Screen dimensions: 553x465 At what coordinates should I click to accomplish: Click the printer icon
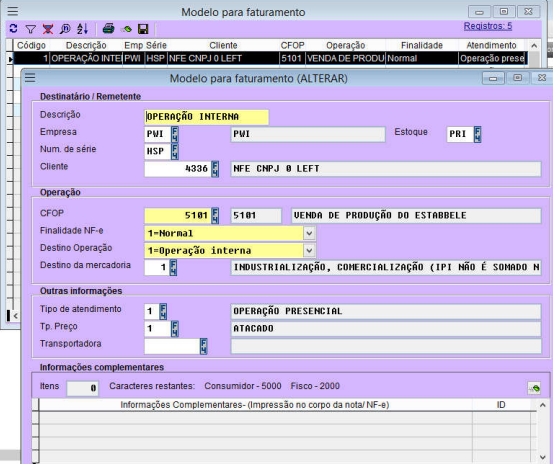109,29
